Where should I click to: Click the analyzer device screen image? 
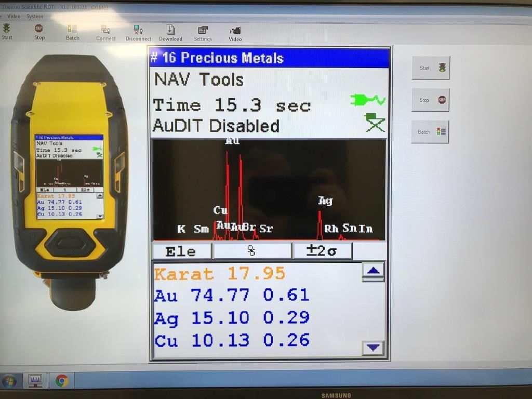pyautogui.click(x=70, y=177)
